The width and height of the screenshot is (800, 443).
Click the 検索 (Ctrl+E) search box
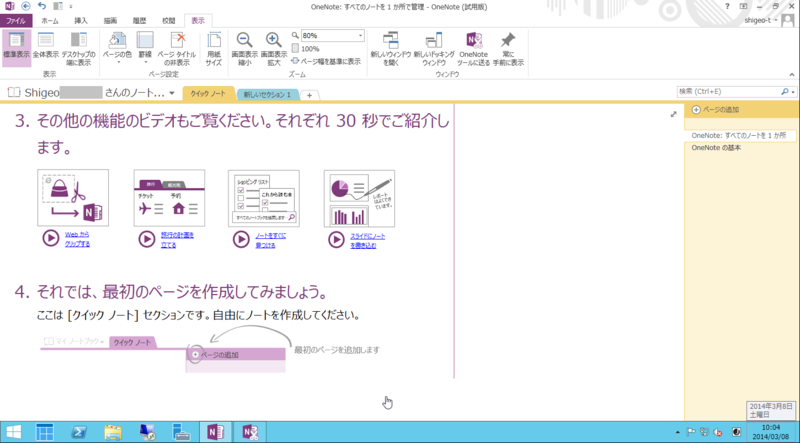tap(728, 92)
